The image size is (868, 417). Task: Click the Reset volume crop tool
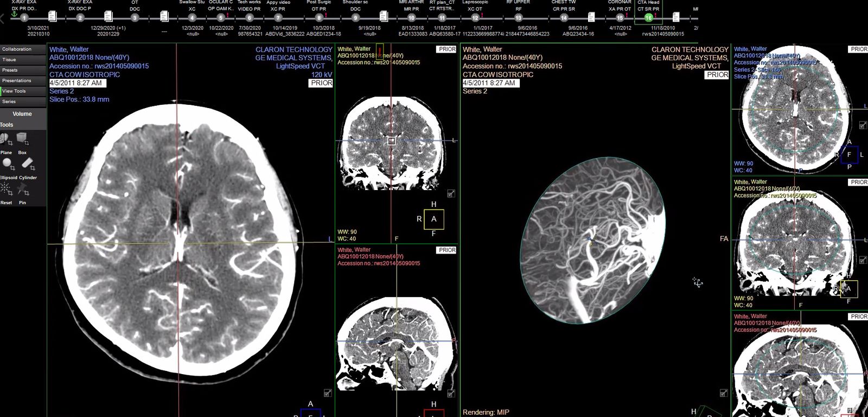click(6, 189)
